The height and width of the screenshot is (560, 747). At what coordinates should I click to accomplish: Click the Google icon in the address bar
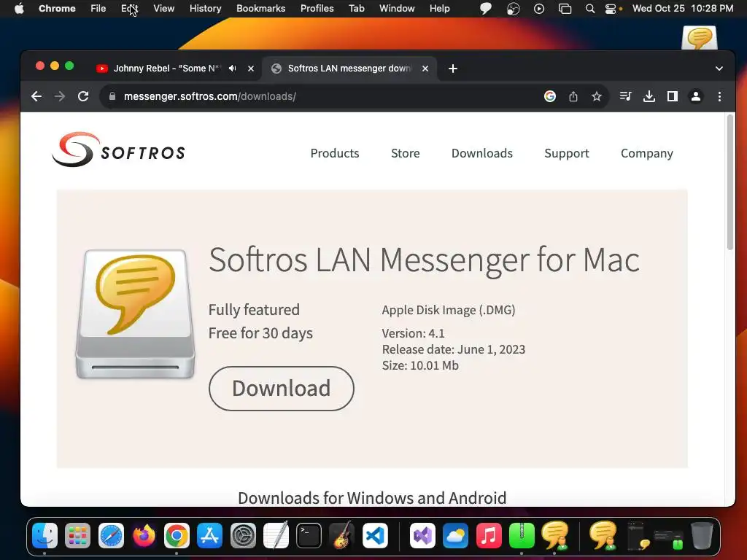click(x=550, y=97)
